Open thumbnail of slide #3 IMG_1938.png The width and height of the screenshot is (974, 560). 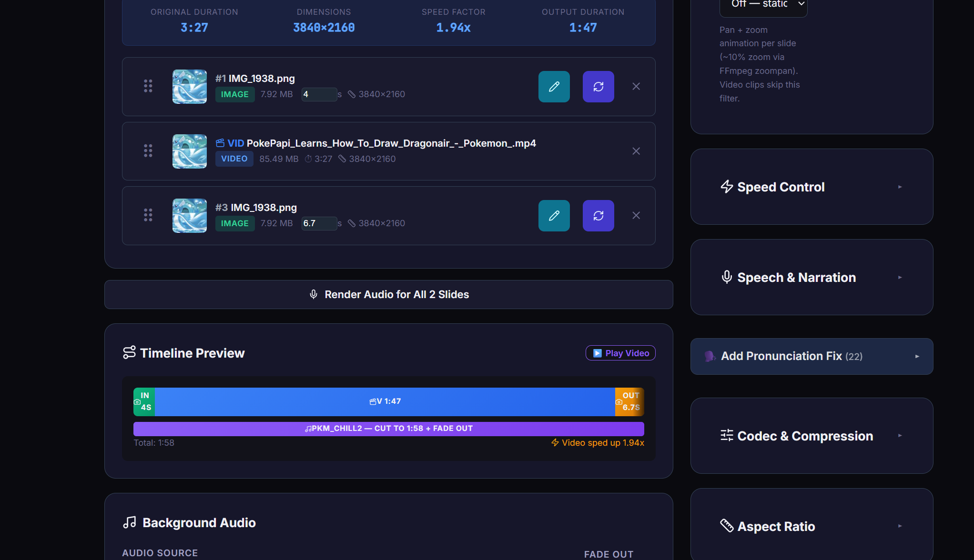click(190, 216)
